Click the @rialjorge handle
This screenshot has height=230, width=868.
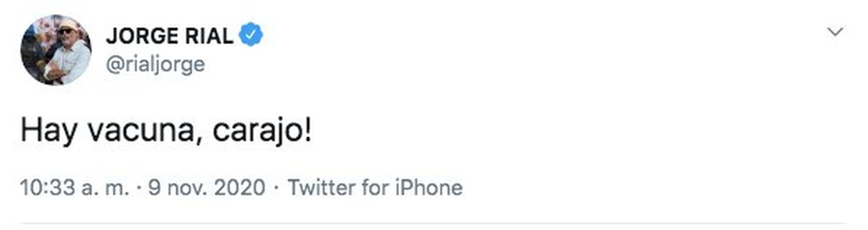(155, 64)
